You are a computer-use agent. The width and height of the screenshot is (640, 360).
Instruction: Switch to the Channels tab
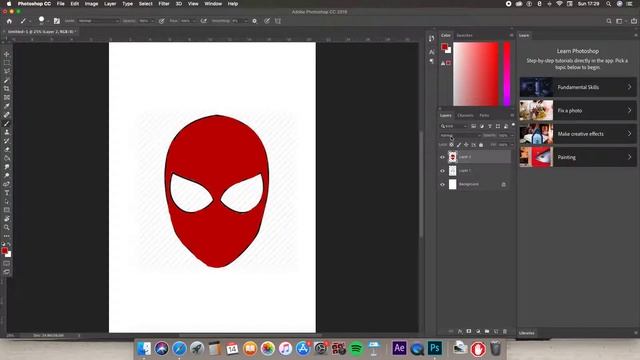pos(465,116)
